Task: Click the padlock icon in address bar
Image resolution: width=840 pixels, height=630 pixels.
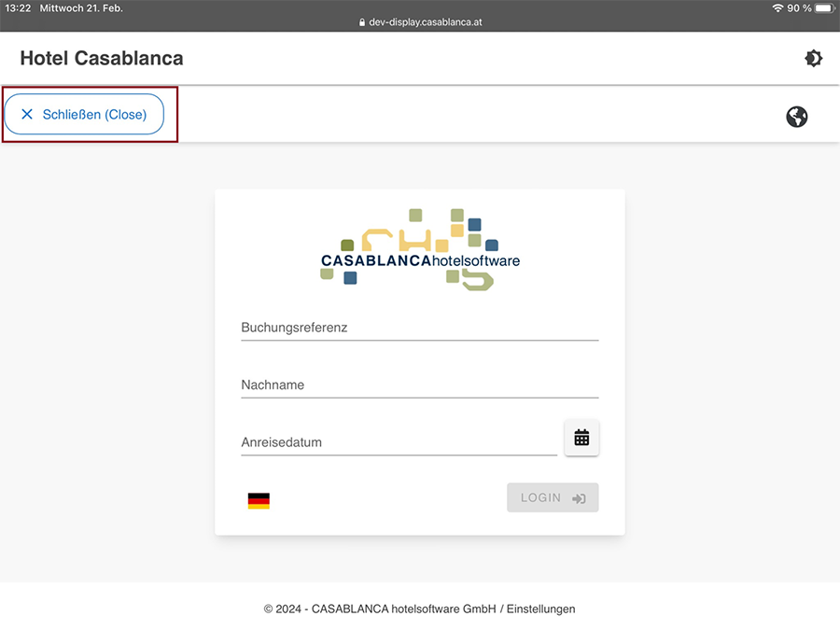Action: pyautogui.click(x=361, y=22)
